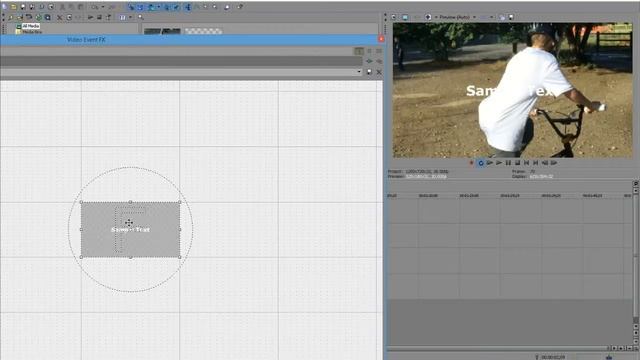
Task: Save the project with the Save icon
Action: (23, 7)
